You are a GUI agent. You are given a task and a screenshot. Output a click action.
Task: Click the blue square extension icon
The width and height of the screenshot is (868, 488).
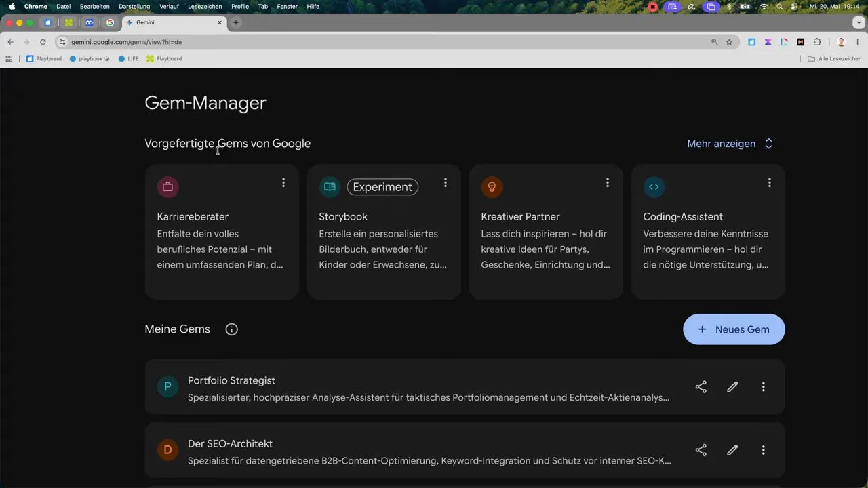(752, 42)
